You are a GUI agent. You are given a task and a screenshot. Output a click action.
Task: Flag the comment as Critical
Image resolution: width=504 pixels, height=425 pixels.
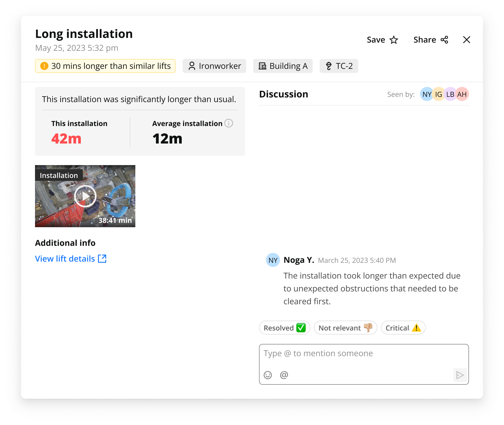pos(403,328)
